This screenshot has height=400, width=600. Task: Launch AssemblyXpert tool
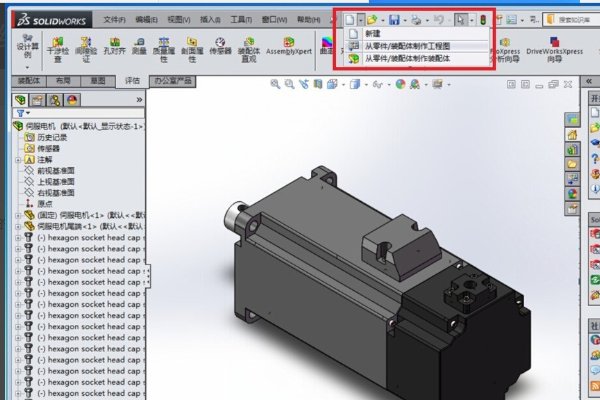pos(289,46)
